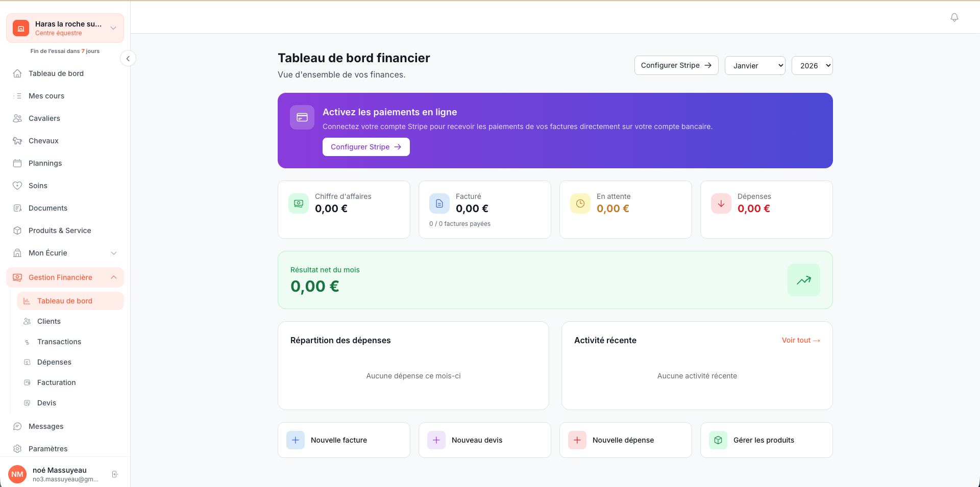Go to Transactions in the sidebar
The width and height of the screenshot is (980, 487).
click(x=59, y=342)
